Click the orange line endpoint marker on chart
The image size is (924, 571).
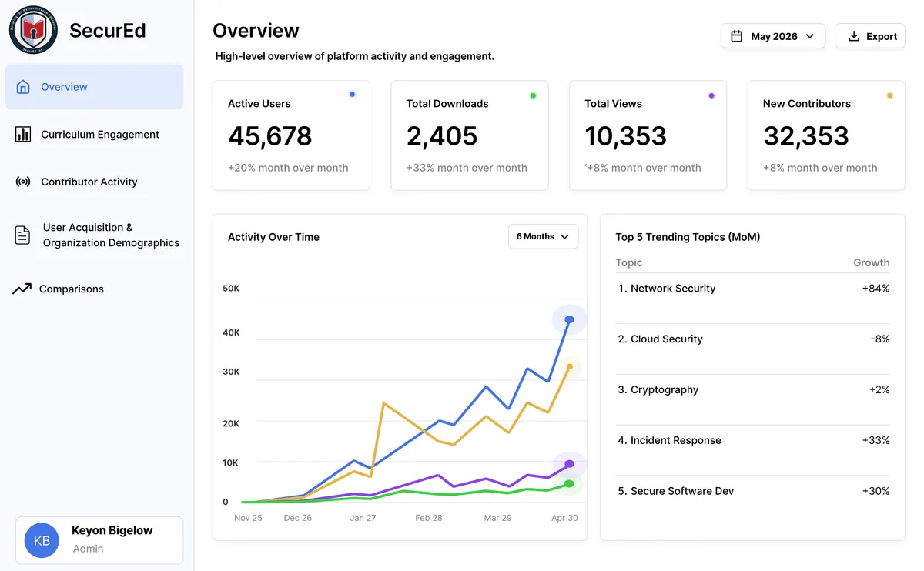click(570, 367)
